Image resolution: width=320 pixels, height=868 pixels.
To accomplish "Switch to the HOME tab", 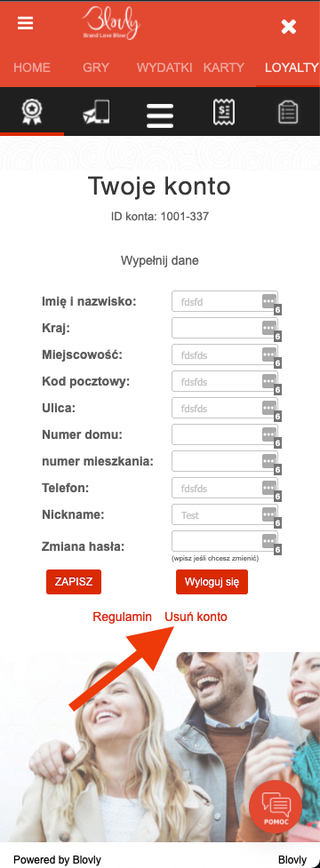I will (x=32, y=68).
